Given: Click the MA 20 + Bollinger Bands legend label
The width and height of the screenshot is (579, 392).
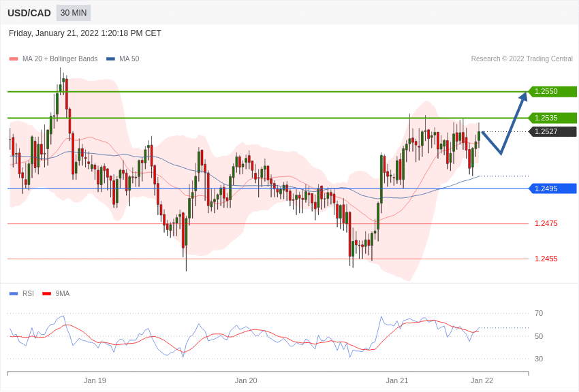Looking at the screenshot, I should click(x=60, y=59).
